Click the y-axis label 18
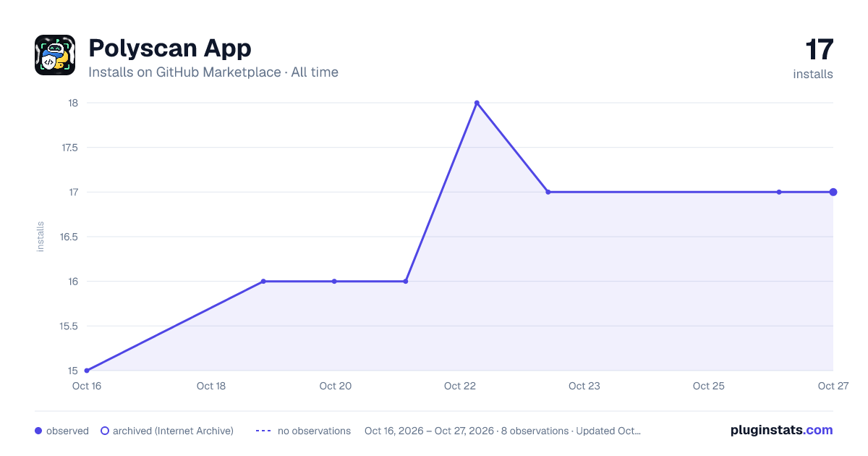 [72, 103]
